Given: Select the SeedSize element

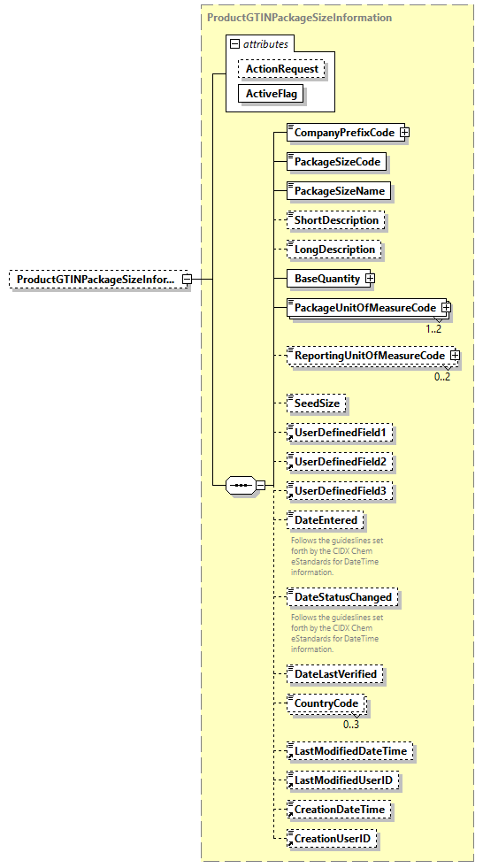Looking at the screenshot, I should (x=317, y=403).
